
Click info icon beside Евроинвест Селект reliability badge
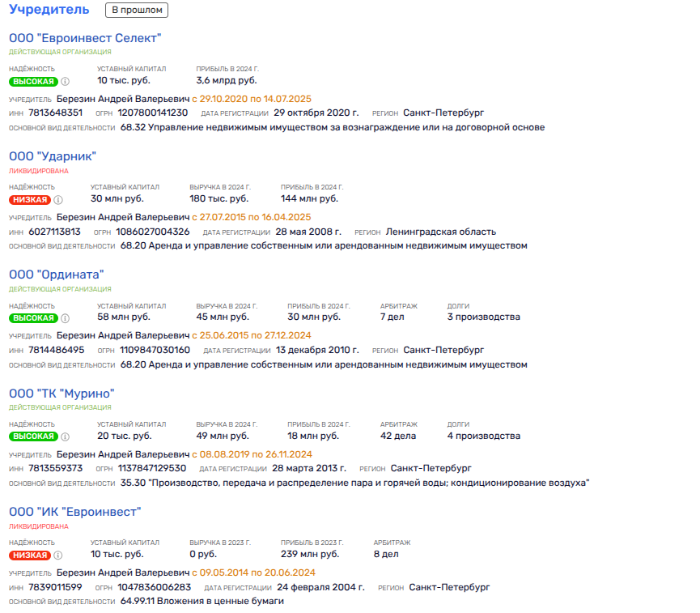pyautogui.click(x=66, y=81)
